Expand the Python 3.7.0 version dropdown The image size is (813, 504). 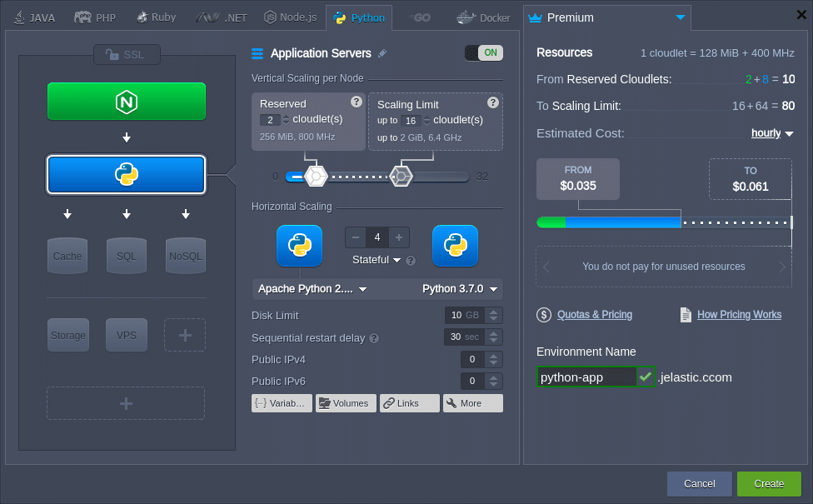pyautogui.click(x=460, y=289)
